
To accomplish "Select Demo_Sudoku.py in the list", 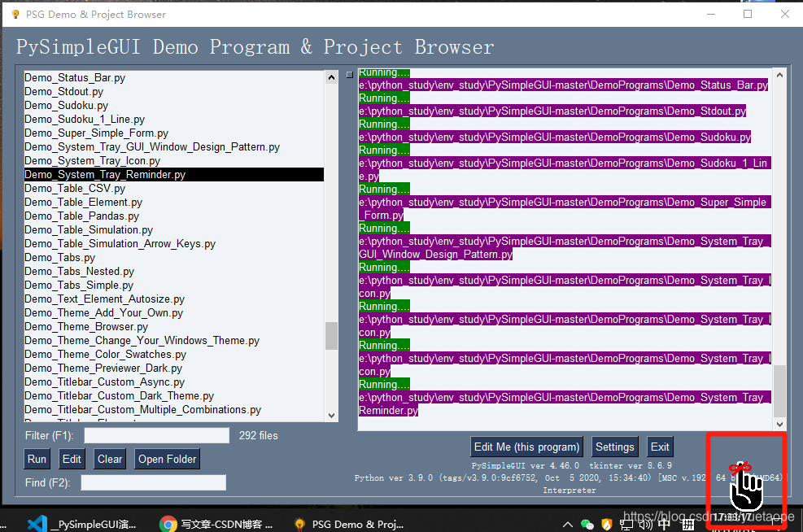I will 174,106.
